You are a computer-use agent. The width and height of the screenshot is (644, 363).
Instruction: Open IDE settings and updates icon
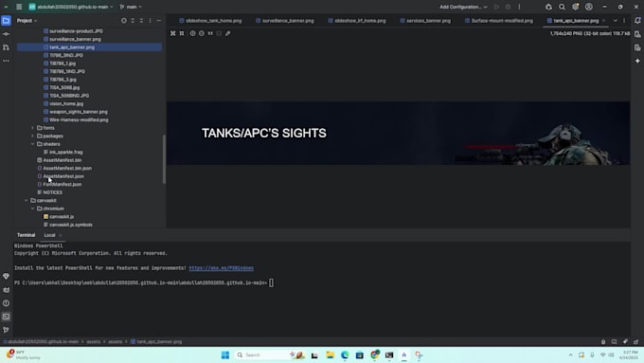coord(576,7)
